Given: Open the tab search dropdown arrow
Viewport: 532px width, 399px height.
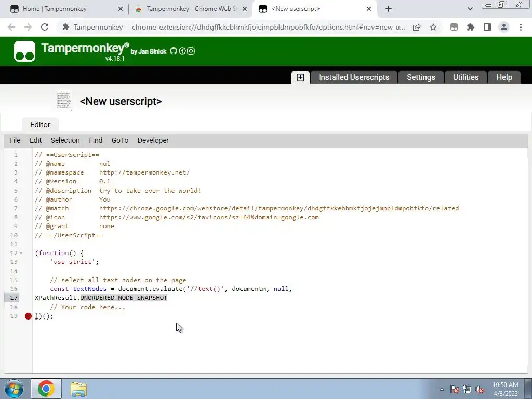Looking at the screenshot, I should pyautogui.click(x=470, y=9).
